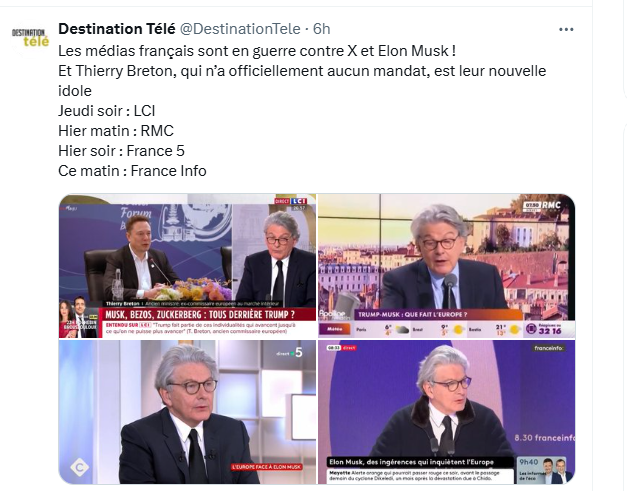Image resolution: width=627 pixels, height=491 pixels.
Task: Click the C à vous diamond logo
Action: coord(80,467)
